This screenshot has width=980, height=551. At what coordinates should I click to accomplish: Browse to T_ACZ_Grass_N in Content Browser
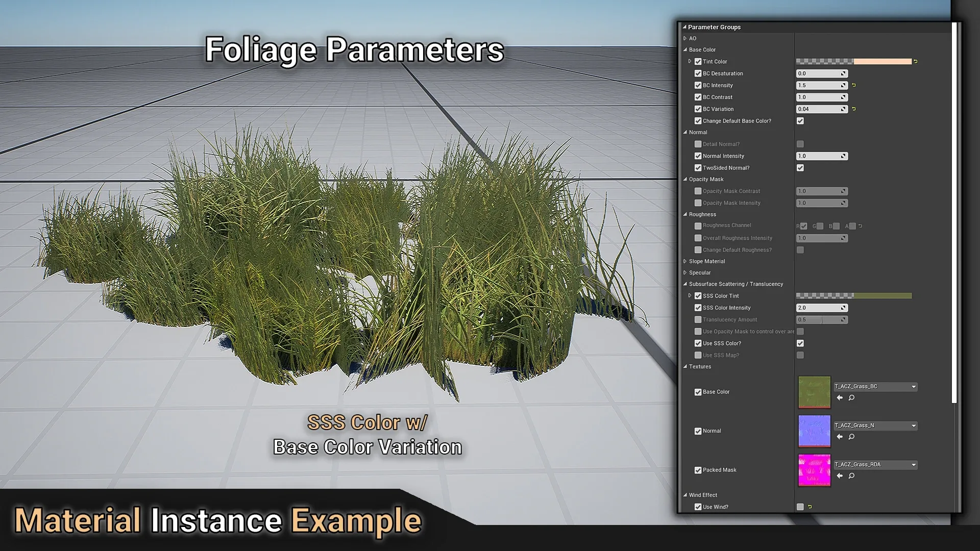(851, 437)
